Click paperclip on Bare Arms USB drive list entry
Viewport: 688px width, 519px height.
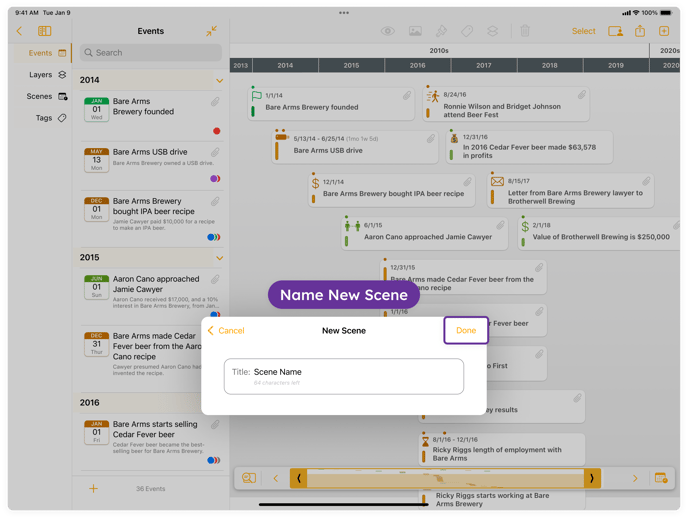[x=215, y=152]
